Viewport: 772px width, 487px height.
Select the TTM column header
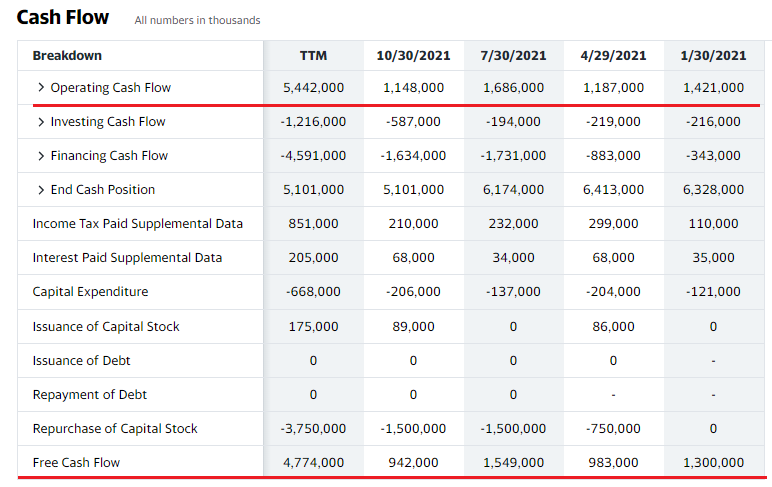pos(313,55)
